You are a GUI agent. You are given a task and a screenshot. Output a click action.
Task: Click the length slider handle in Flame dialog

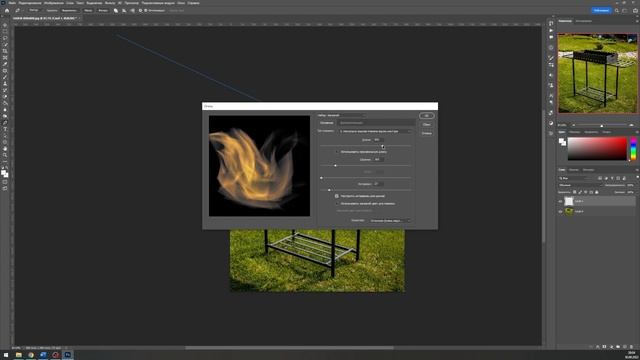click(x=382, y=146)
